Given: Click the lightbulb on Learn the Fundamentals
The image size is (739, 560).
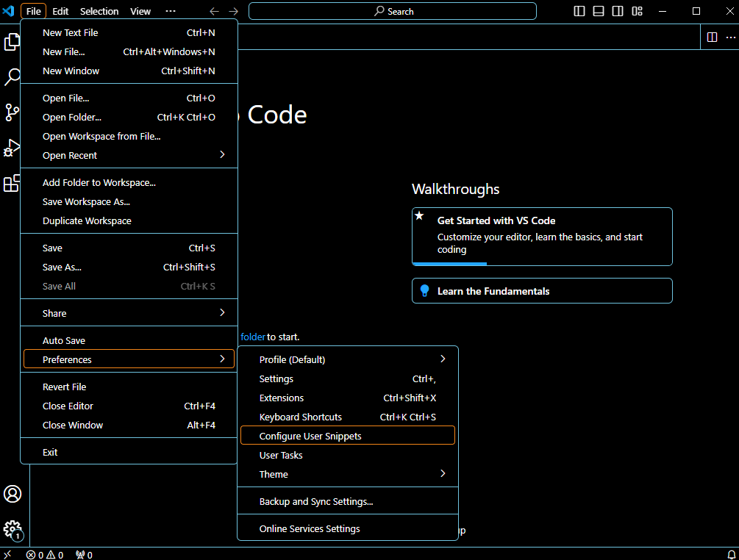Looking at the screenshot, I should point(424,291).
